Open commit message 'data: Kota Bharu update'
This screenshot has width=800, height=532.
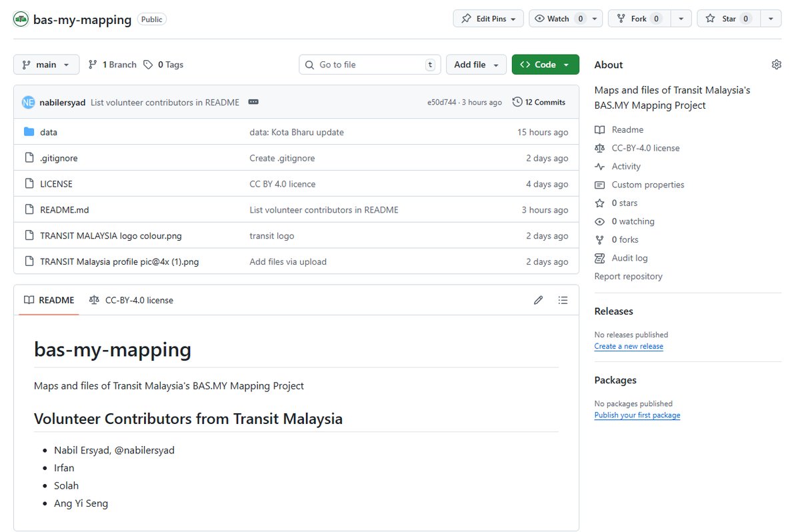(297, 132)
